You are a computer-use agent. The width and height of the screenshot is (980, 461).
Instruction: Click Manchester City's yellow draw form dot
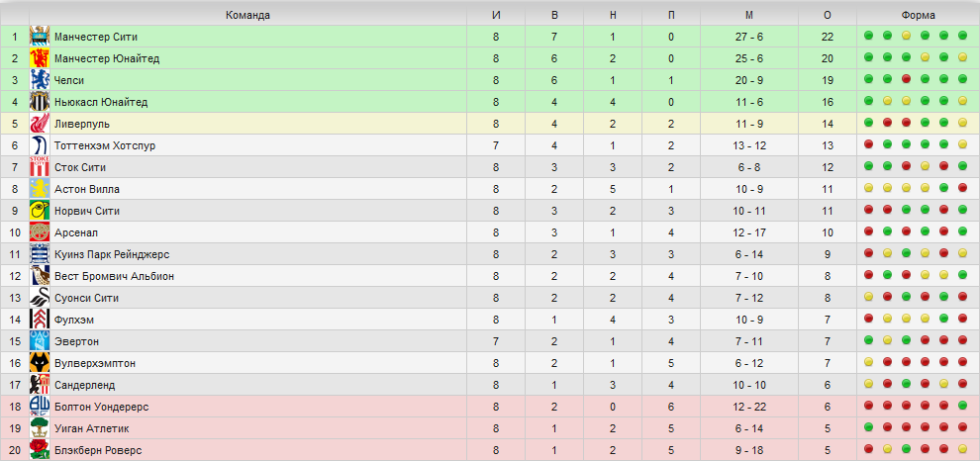[x=906, y=36]
